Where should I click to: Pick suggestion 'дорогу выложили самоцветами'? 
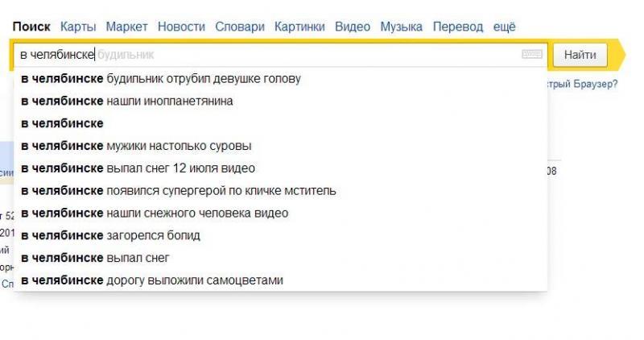point(280,280)
